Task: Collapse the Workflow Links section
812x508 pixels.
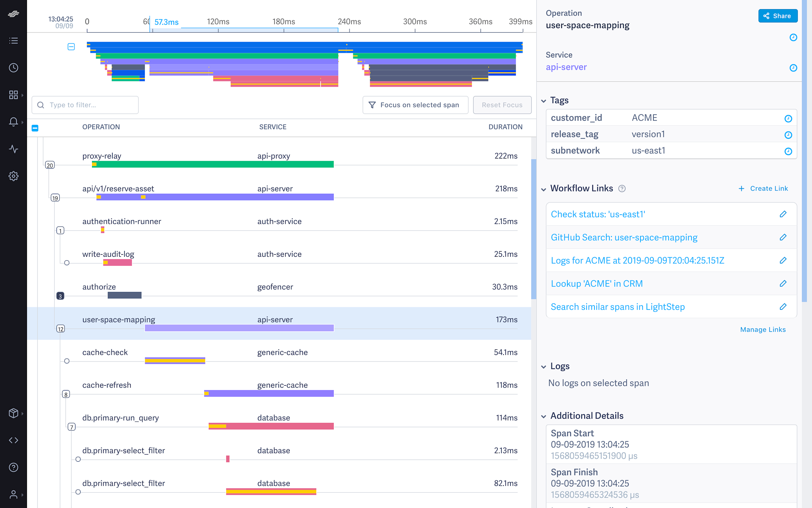Action: (544, 189)
